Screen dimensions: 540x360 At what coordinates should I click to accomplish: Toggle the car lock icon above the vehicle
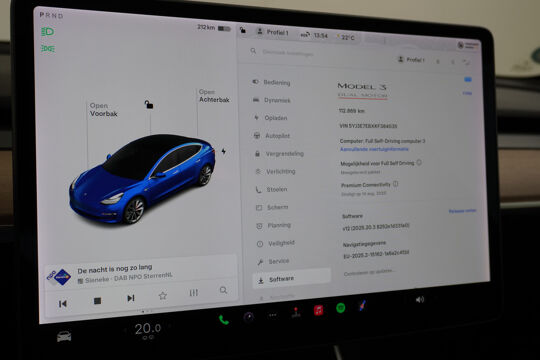(x=149, y=104)
